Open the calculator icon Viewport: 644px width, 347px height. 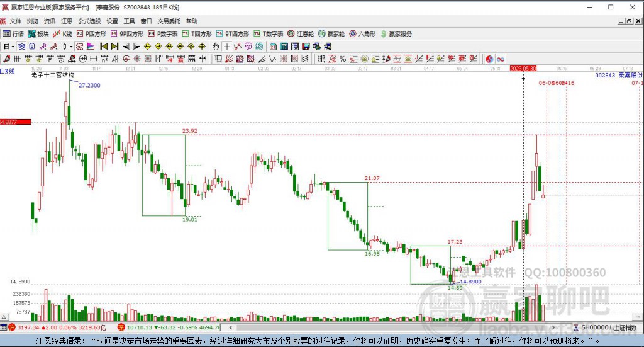pyautogui.click(x=284, y=47)
